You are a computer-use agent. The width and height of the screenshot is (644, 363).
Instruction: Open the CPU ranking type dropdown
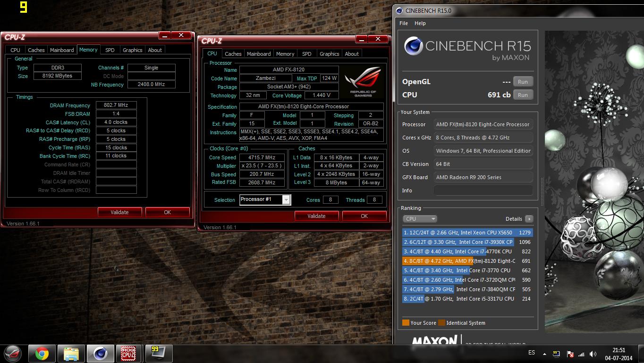tap(420, 219)
